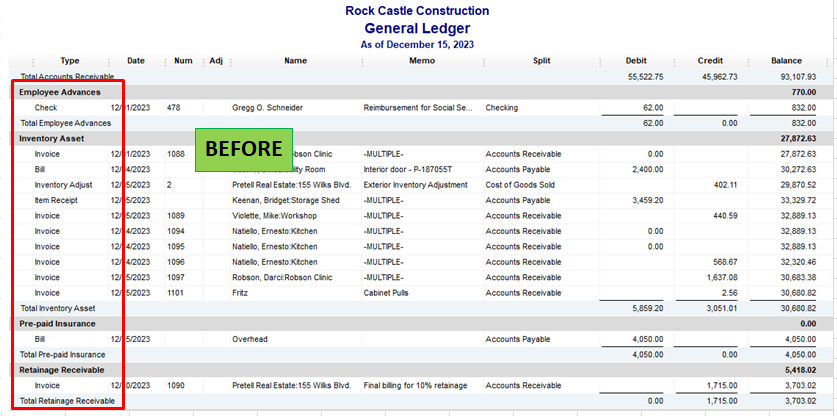Click the 27,872.63 Inventory Asset opening balance
Screen dimensions: 837x416
[x=799, y=139]
